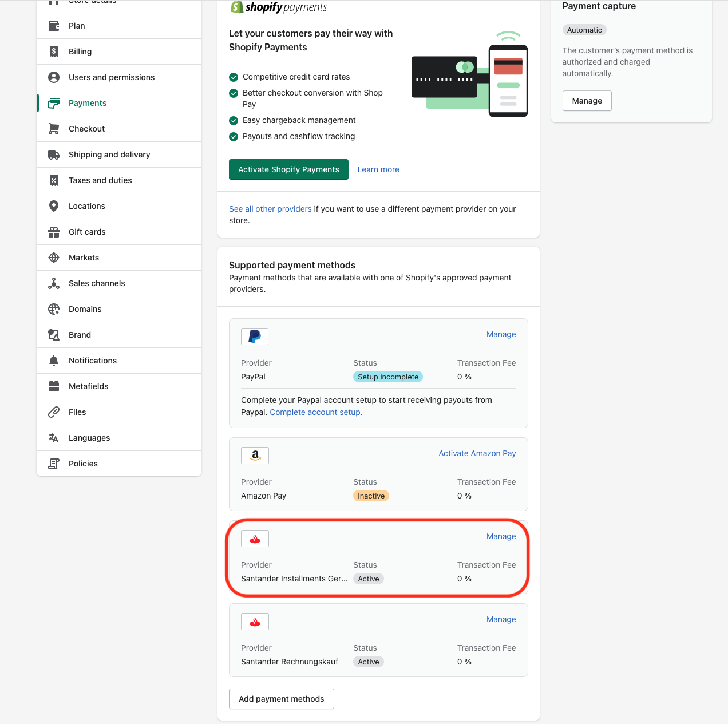This screenshot has height=724, width=728.
Task: Click the Markets globe icon
Action: (x=54, y=258)
